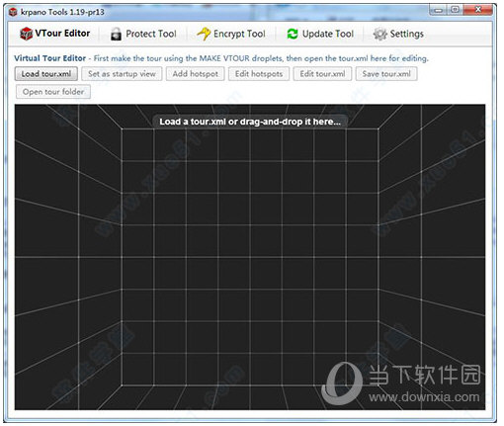
Task: Click the krpano title bar app icon
Action: pyautogui.click(x=13, y=12)
